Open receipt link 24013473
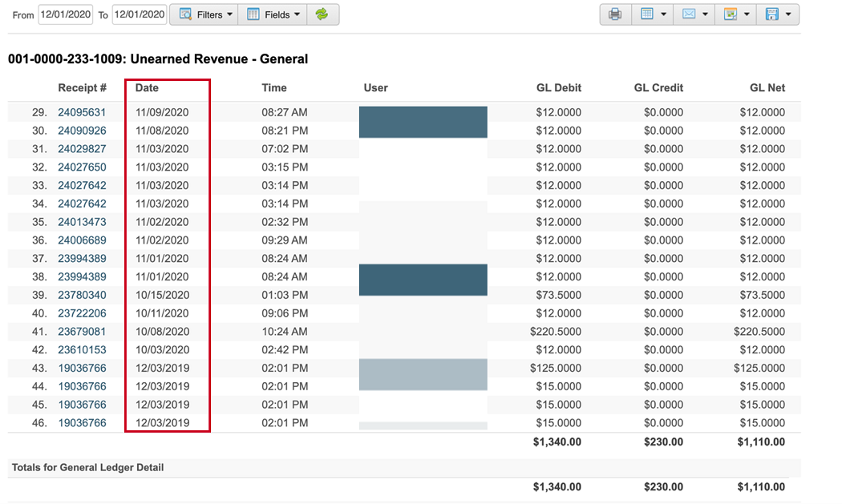This screenshot has height=504, width=842. pyautogui.click(x=82, y=222)
